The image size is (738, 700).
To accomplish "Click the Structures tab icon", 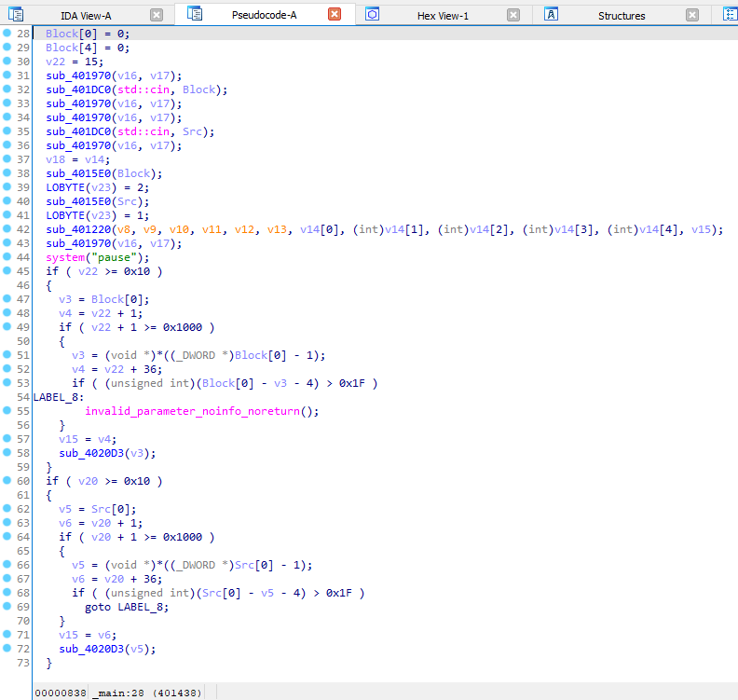I will coord(551,14).
